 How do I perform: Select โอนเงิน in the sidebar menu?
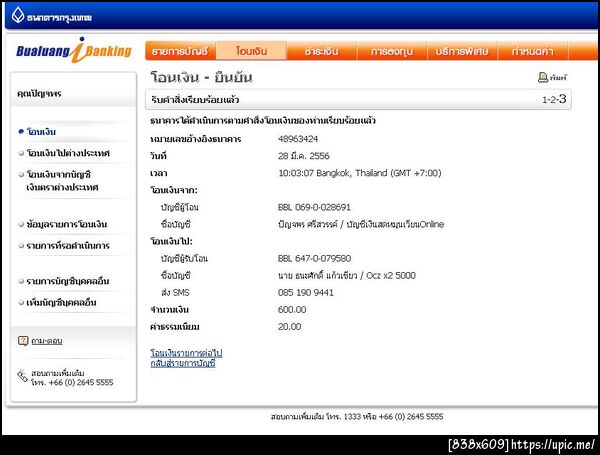pos(41,132)
